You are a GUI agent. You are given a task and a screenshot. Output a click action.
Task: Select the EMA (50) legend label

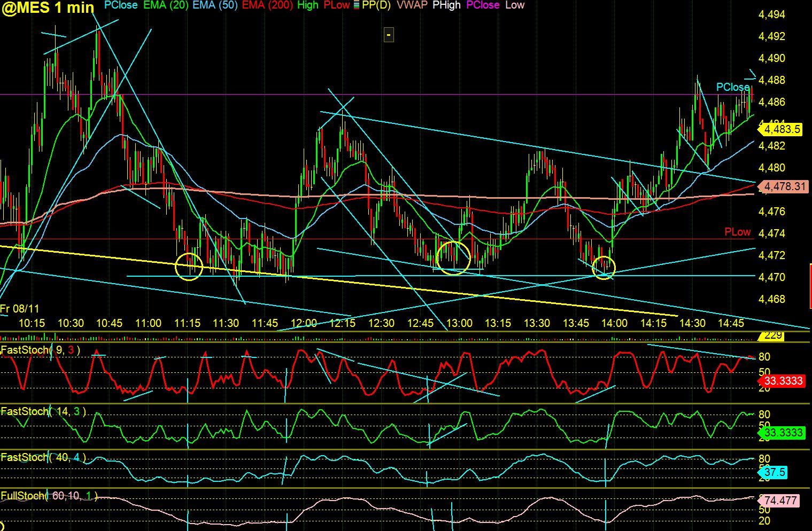click(215, 5)
